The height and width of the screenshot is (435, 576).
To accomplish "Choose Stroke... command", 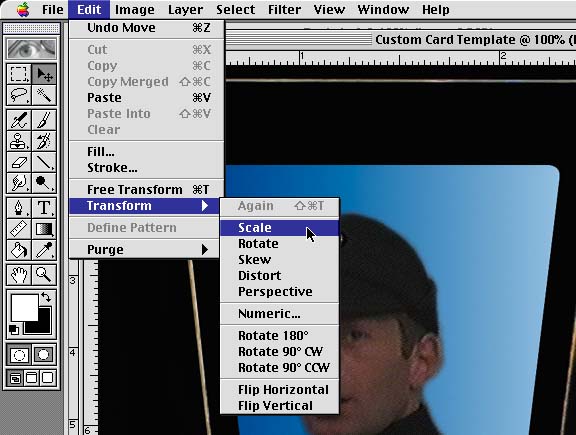I will tap(147, 168).
